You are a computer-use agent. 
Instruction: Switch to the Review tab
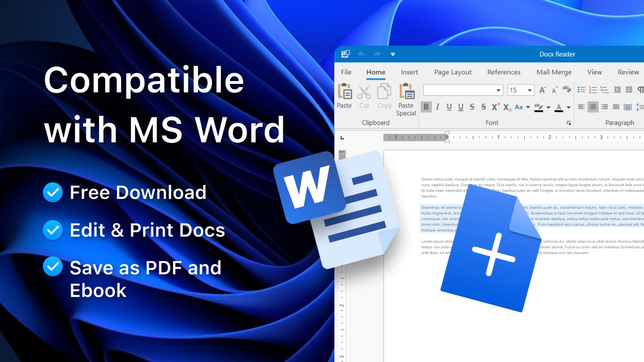click(x=628, y=72)
